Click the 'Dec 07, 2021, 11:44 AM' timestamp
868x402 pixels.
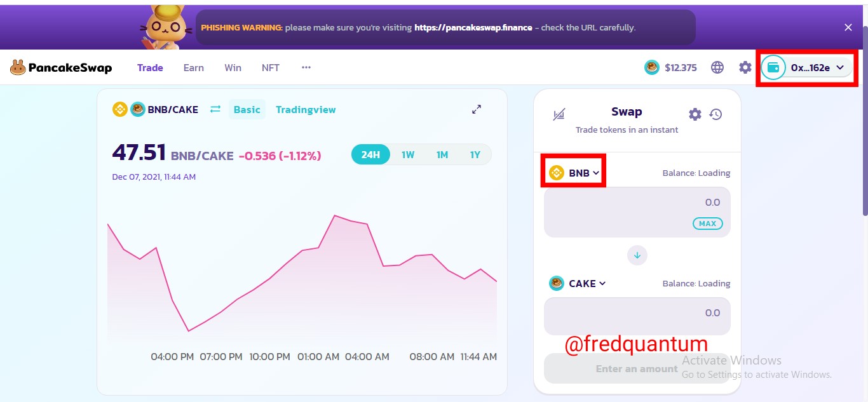154,177
